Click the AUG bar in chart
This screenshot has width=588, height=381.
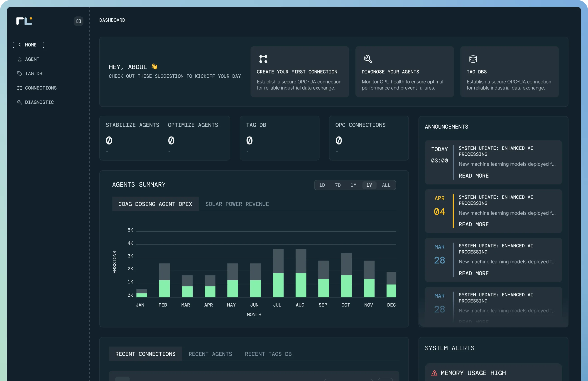tap(301, 273)
